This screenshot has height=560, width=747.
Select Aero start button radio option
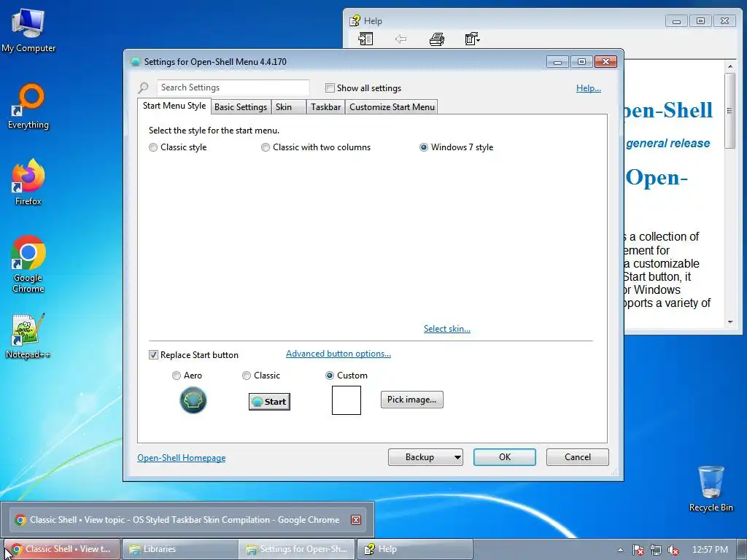tap(177, 376)
